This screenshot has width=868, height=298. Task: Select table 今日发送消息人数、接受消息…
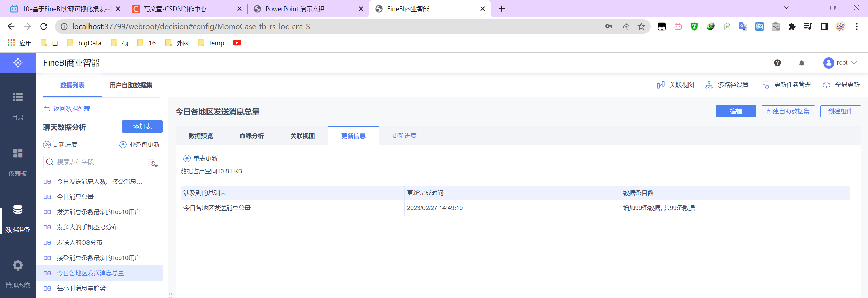pyautogui.click(x=99, y=182)
